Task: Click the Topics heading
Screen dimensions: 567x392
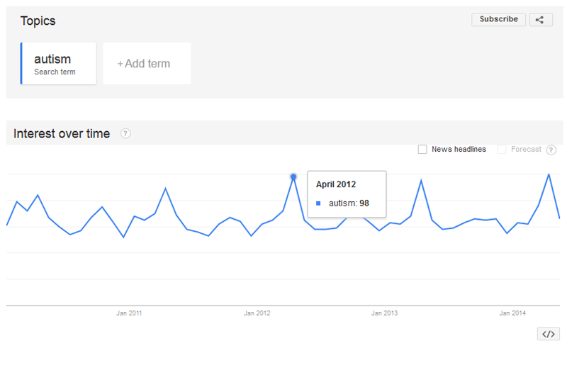Action: click(38, 21)
